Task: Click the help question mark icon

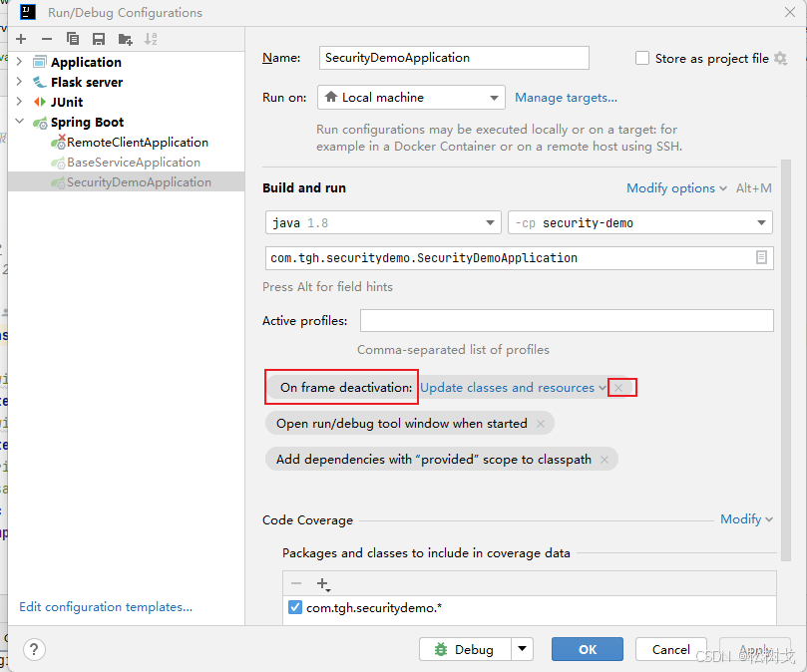Action: click(34, 650)
